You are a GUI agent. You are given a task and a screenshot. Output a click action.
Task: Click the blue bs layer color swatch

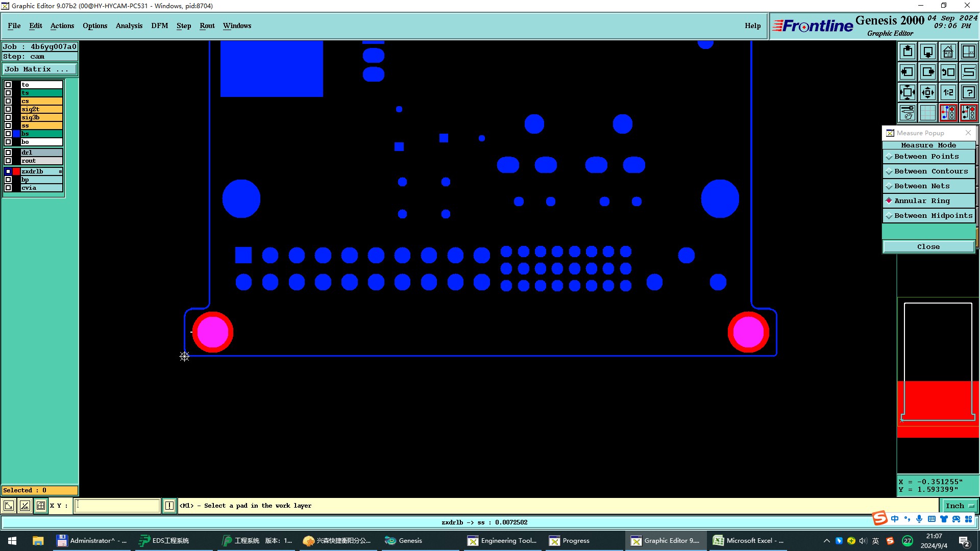(x=16, y=134)
